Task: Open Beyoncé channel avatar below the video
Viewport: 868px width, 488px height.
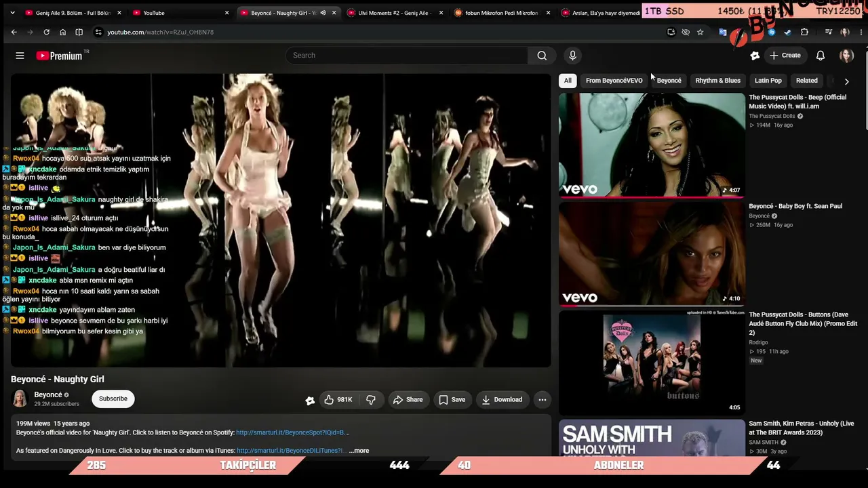Action: click(20, 399)
